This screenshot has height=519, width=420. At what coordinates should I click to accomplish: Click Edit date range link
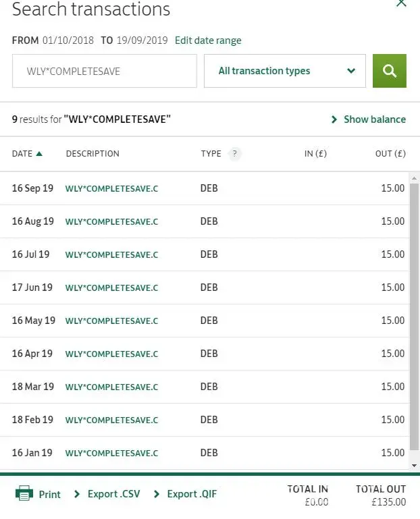coord(208,40)
